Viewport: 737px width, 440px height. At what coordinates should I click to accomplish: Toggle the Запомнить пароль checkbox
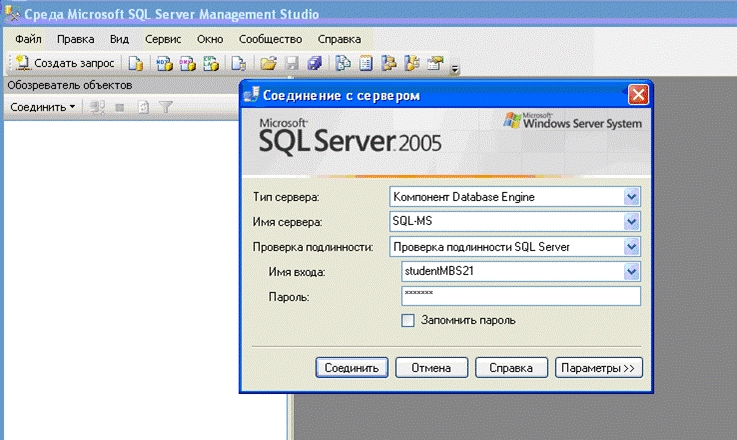(x=408, y=321)
